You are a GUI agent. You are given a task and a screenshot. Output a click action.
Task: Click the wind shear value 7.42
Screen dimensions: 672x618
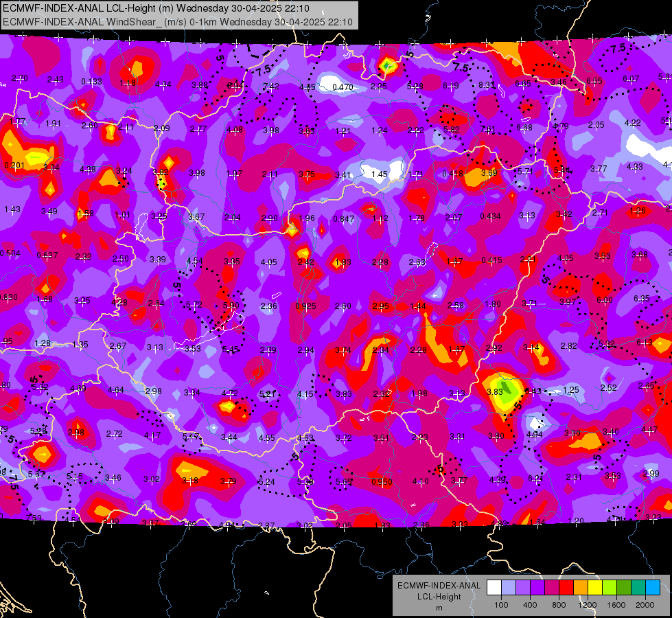(x=271, y=87)
